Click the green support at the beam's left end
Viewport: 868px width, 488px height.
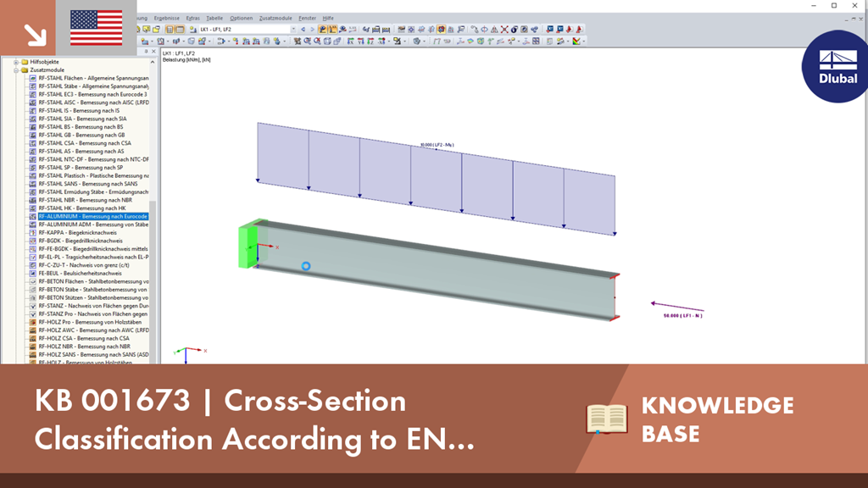point(248,247)
